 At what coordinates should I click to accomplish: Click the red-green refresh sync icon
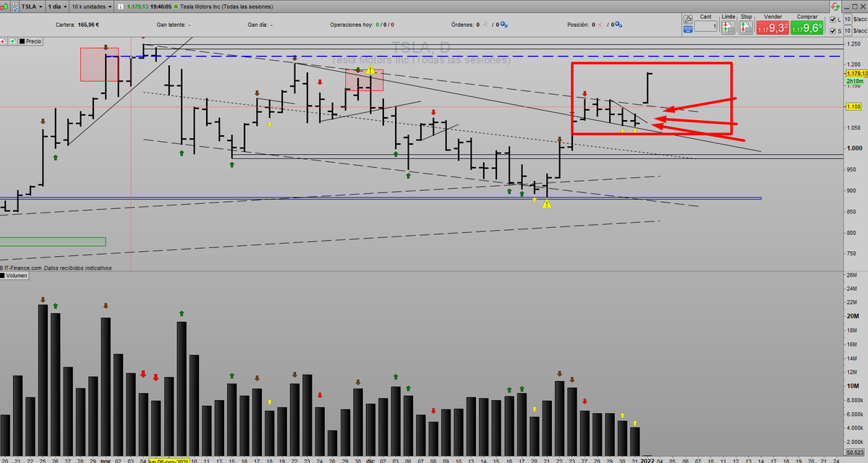835,7
